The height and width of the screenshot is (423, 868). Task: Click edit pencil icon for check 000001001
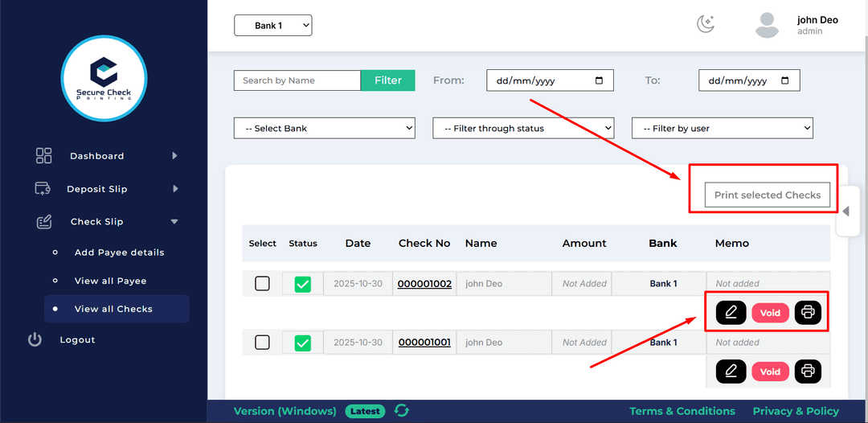(731, 371)
